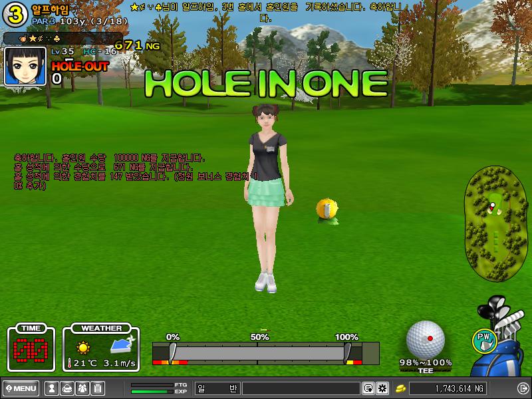Click the gold coins icon

click(x=401, y=388)
